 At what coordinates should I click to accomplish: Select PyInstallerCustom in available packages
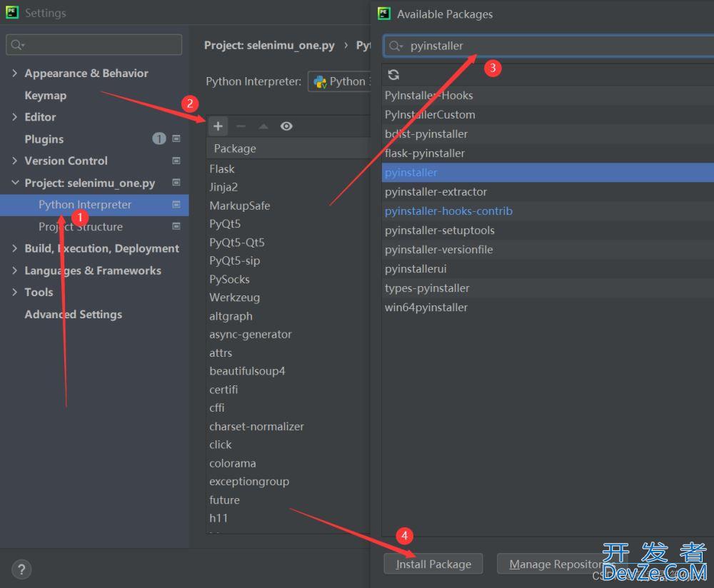point(548,115)
